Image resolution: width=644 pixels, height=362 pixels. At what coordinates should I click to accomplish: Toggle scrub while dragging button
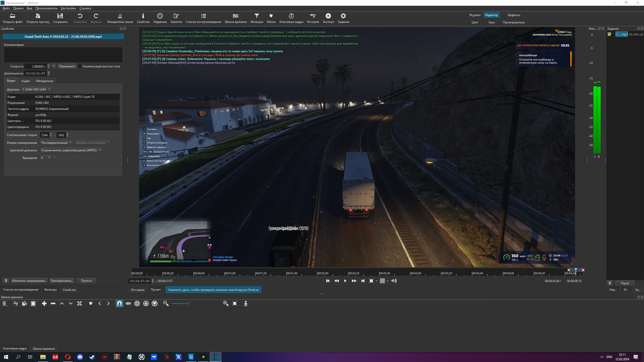click(128, 304)
